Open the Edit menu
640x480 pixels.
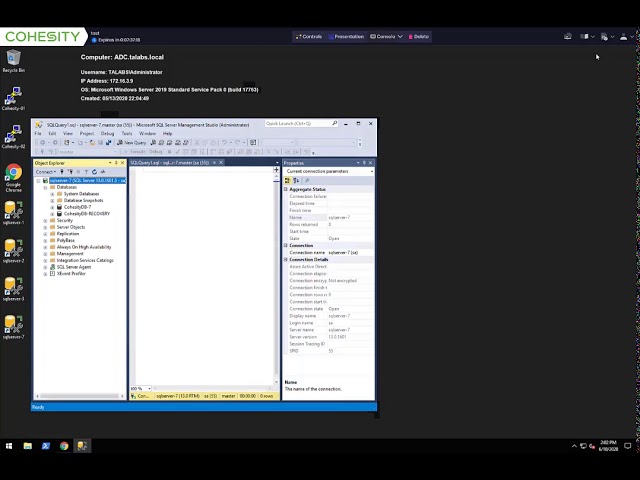point(52,133)
